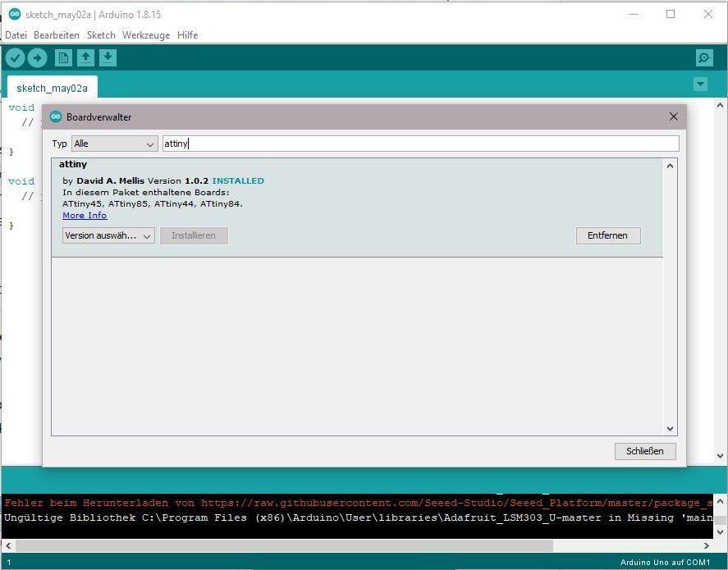Click the grayed Installieren button
The width and height of the screenshot is (728, 570).
click(x=194, y=235)
